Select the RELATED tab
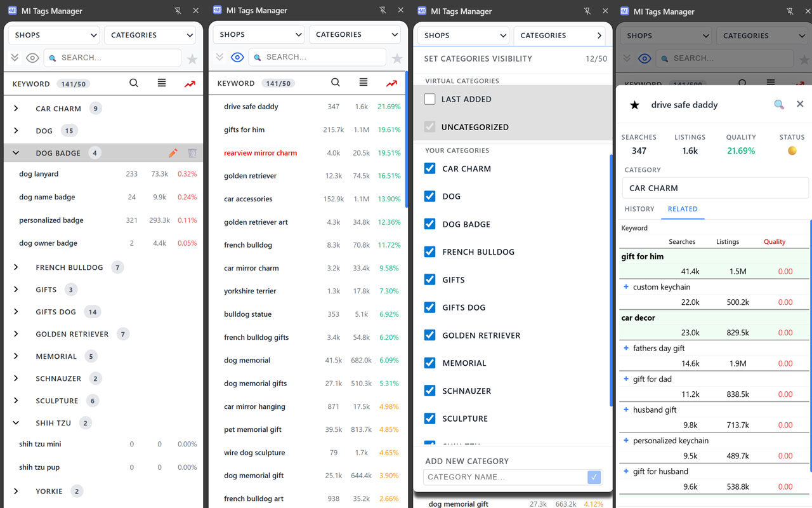The height and width of the screenshot is (508, 812). tap(682, 209)
